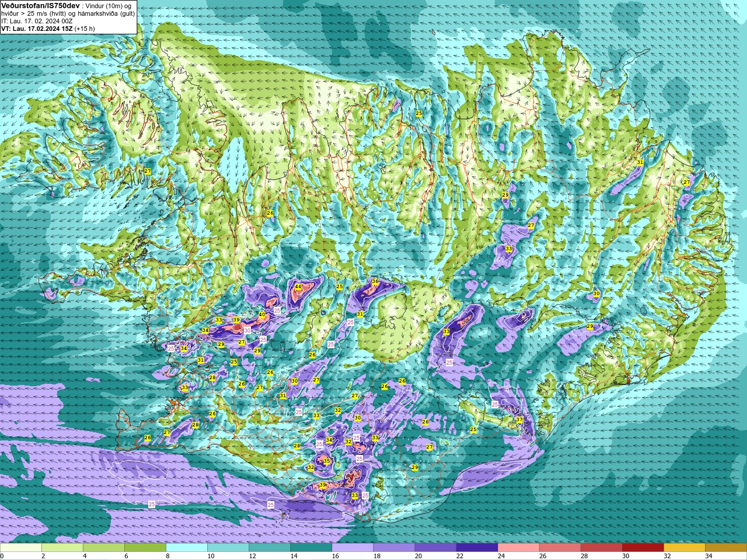This screenshot has width=747, height=560.
Task: Click the 24–26 m/s light pink legend swatch
Action: 518,548
